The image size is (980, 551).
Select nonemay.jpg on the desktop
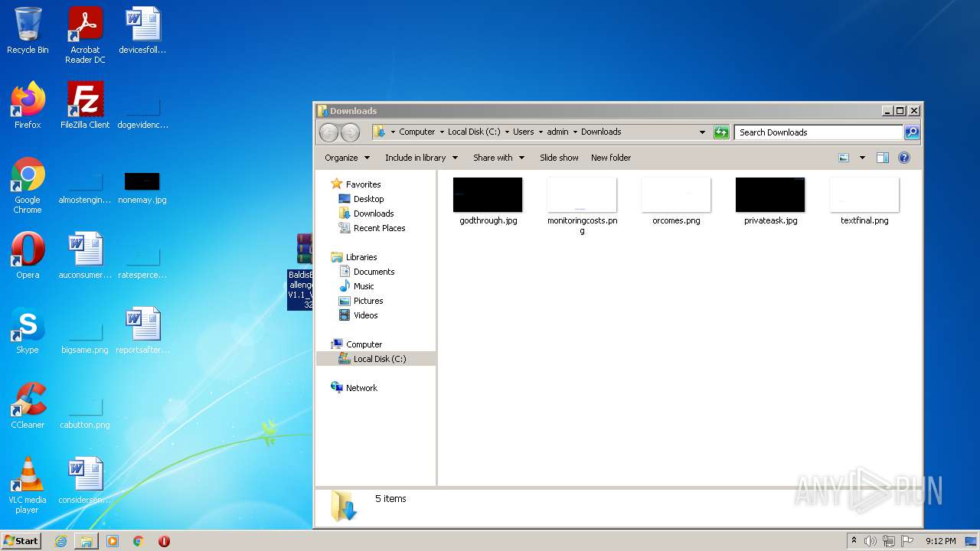click(142, 187)
